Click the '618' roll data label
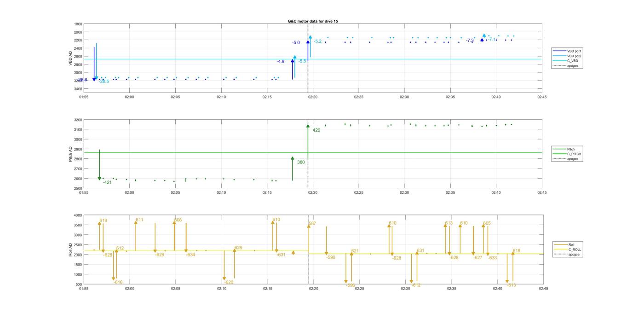Viewport: 644px width, 319px height. pos(517,251)
